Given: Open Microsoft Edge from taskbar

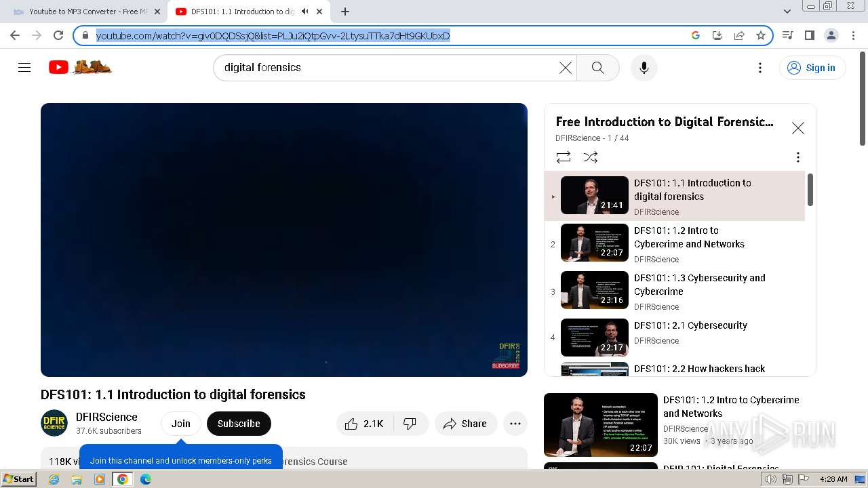Looking at the screenshot, I should (x=146, y=479).
